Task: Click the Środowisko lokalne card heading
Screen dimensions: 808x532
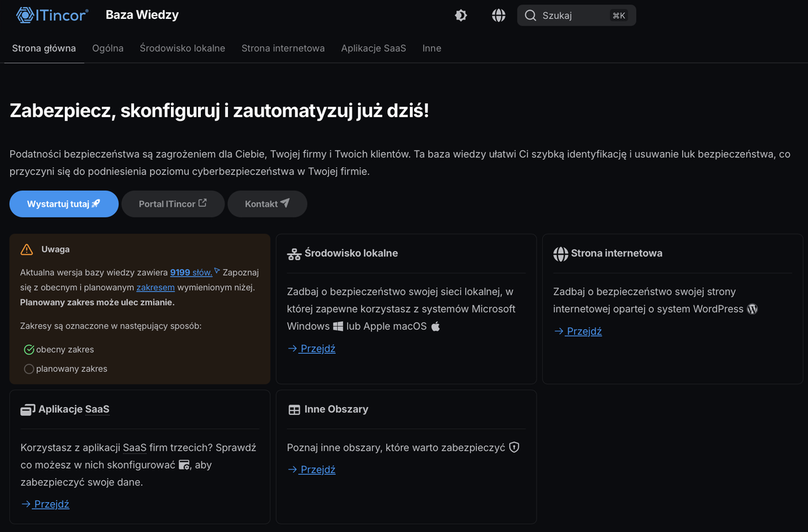Action: coord(351,253)
